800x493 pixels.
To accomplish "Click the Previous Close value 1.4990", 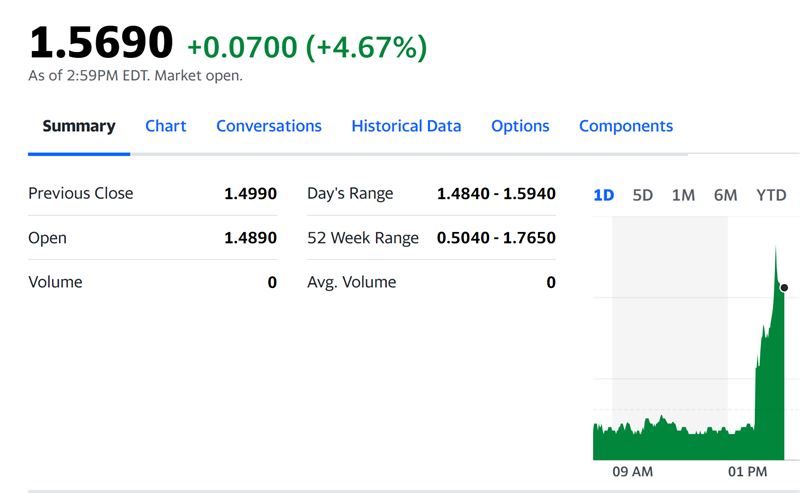I will point(251,193).
